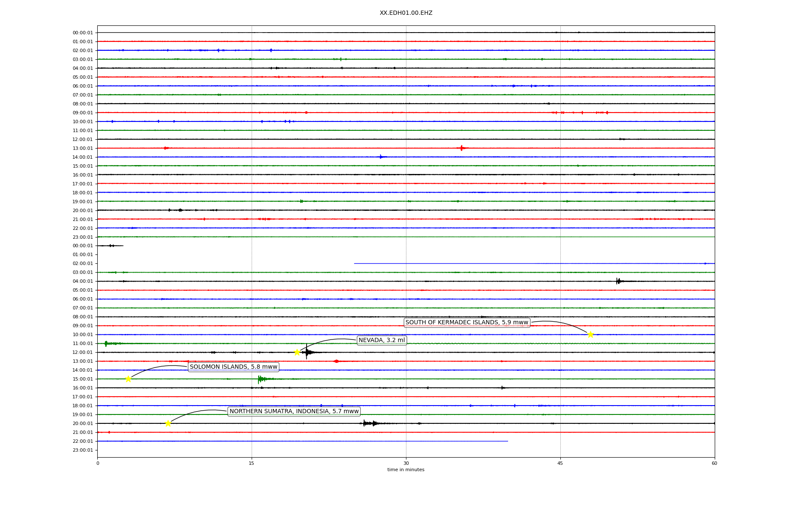Click the 45 tick on the x-axis
812x508 pixels.
[x=560, y=463]
